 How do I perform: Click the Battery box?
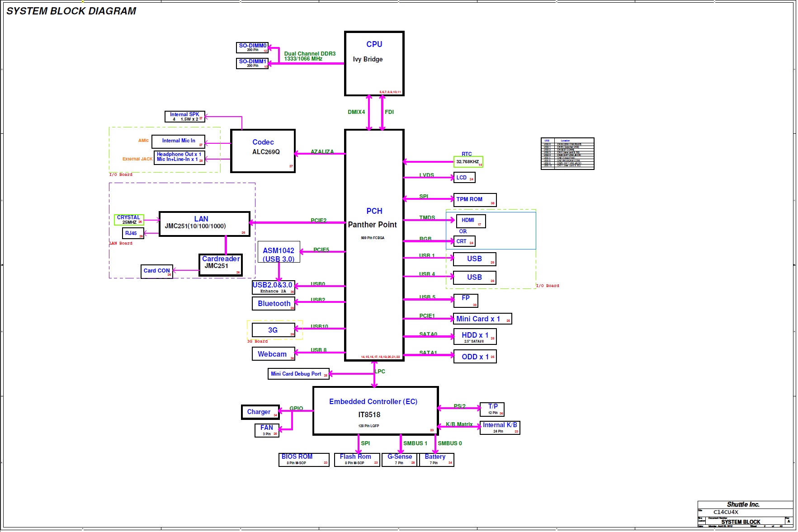436,460
